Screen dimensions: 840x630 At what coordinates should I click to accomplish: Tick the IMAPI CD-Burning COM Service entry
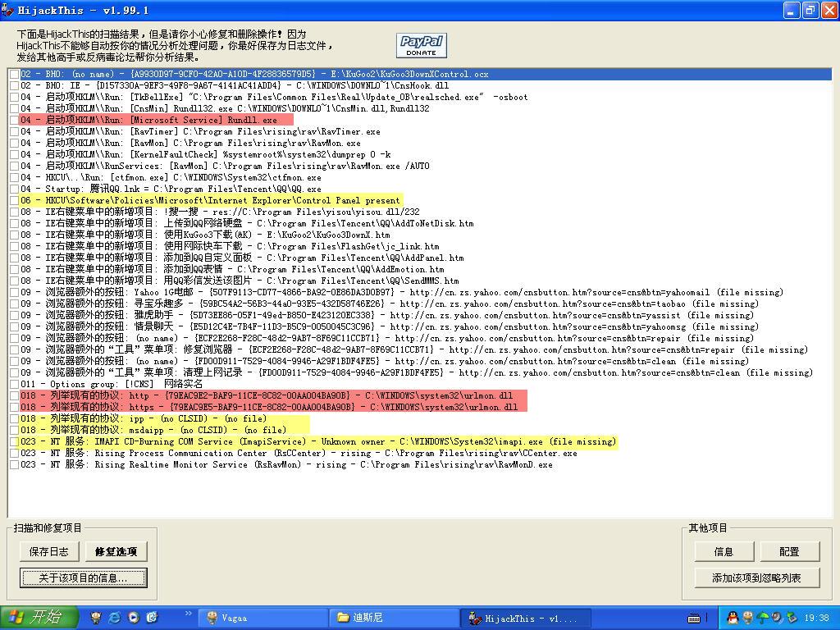(15, 441)
